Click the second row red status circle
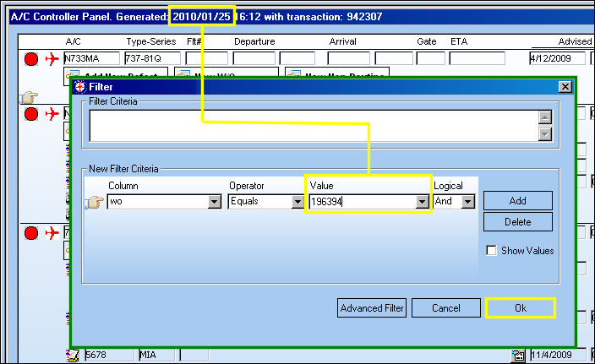 [x=31, y=114]
